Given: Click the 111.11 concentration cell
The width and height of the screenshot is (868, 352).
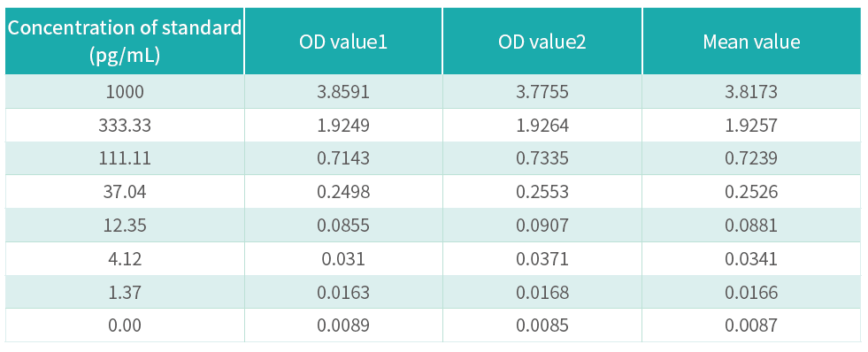Looking at the screenshot, I should [125, 158].
